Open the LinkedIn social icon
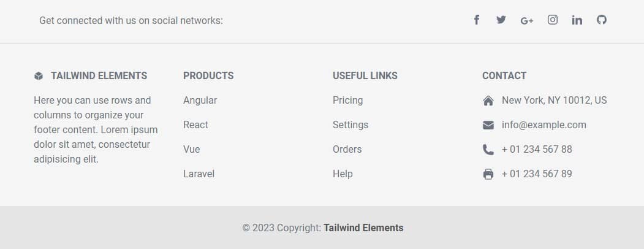The image size is (644, 249). pos(577,20)
